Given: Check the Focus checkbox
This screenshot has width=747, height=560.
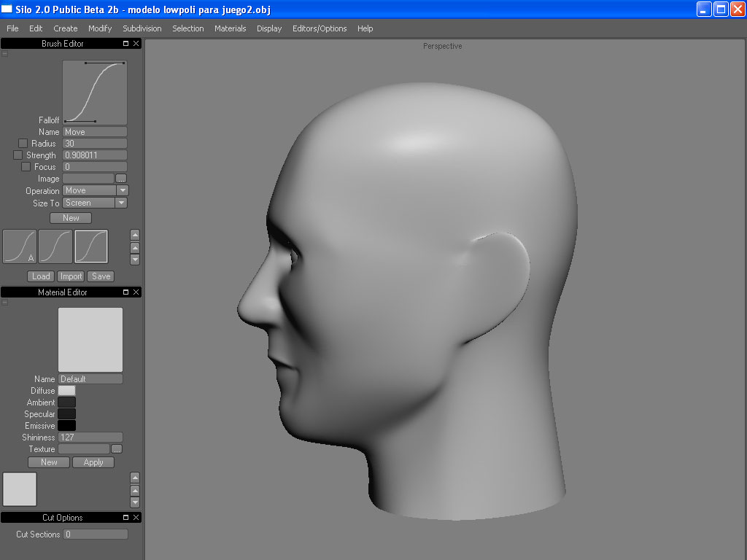Looking at the screenshot, I should pos(26,167).
